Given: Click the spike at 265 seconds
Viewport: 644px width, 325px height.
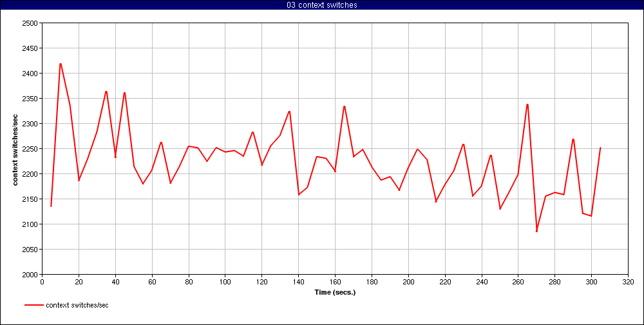Looking at the screenshot, I should [x=527, y=104].
